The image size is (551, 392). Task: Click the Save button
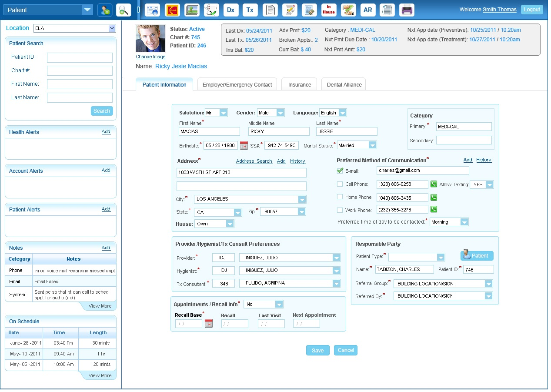pyautogui.click(x=317, y=351)
